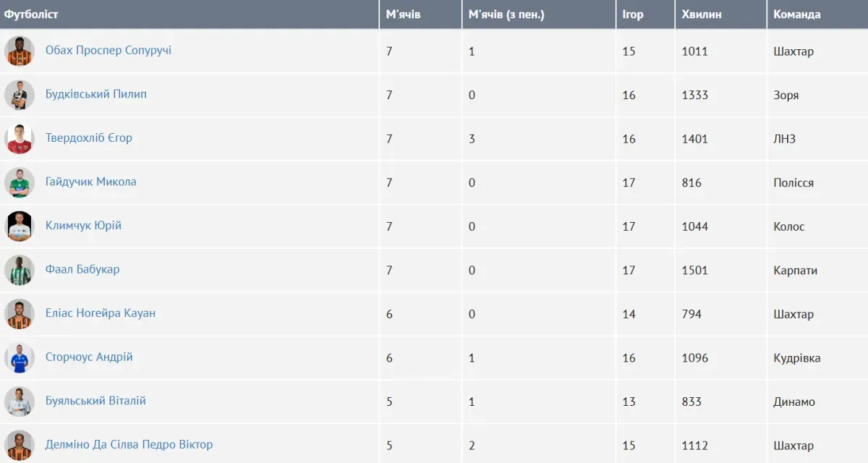Click Будківський Пилип player photo

[20, 95]
